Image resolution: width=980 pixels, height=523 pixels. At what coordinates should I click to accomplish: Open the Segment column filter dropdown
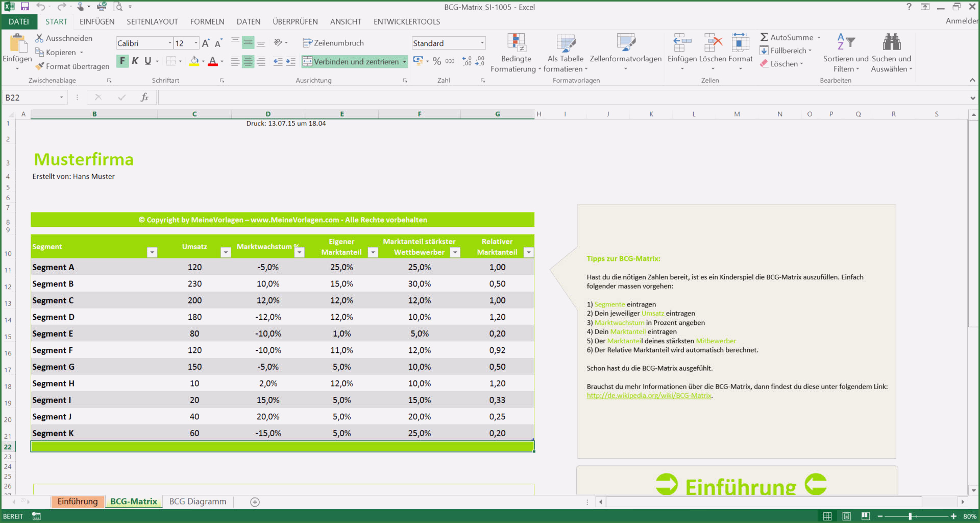pos(152,252)
